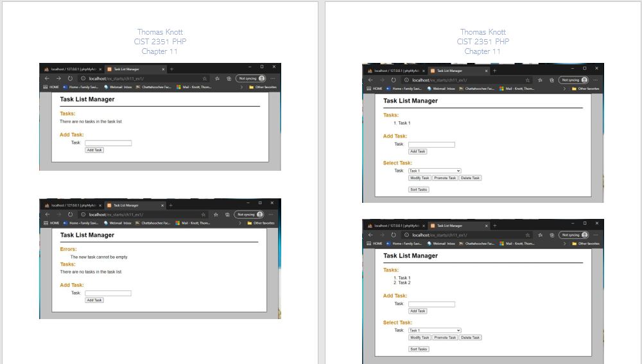Open the Task dropdown in the one-task screenshot
Viewport: 642px width, 364px height.
pos(435,171)
